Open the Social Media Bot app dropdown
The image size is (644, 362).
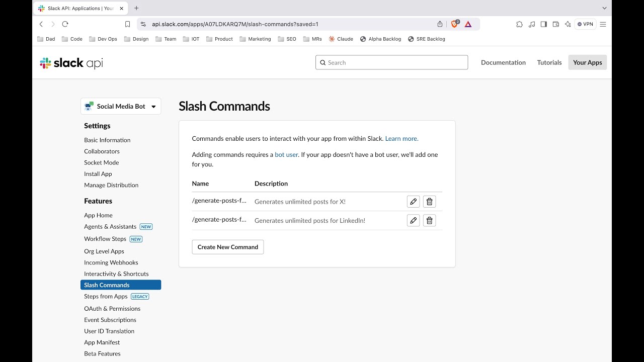[121, 106]
